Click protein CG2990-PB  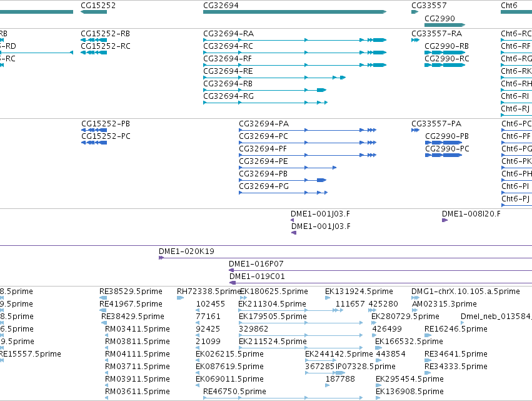pos(447,136)
